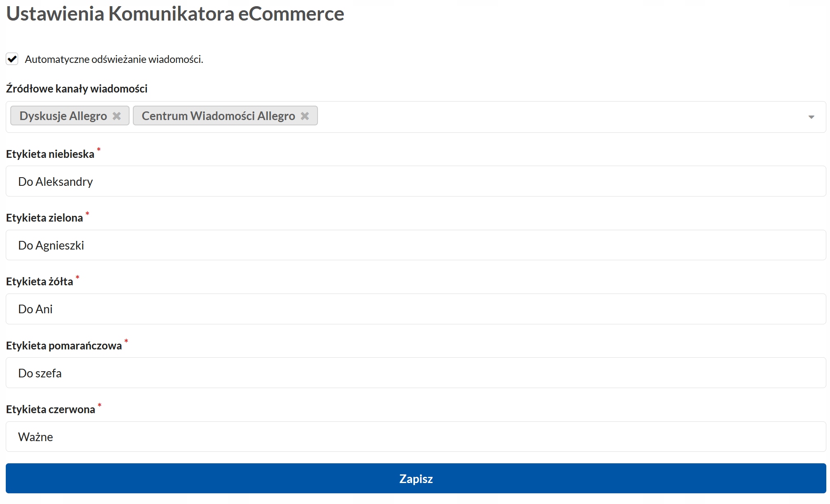The width and height of the screenshot is (830, 504).
Task: Select the Dyskusje Allegro tag text
Action: pyautogui.click(x=63, y=116)
